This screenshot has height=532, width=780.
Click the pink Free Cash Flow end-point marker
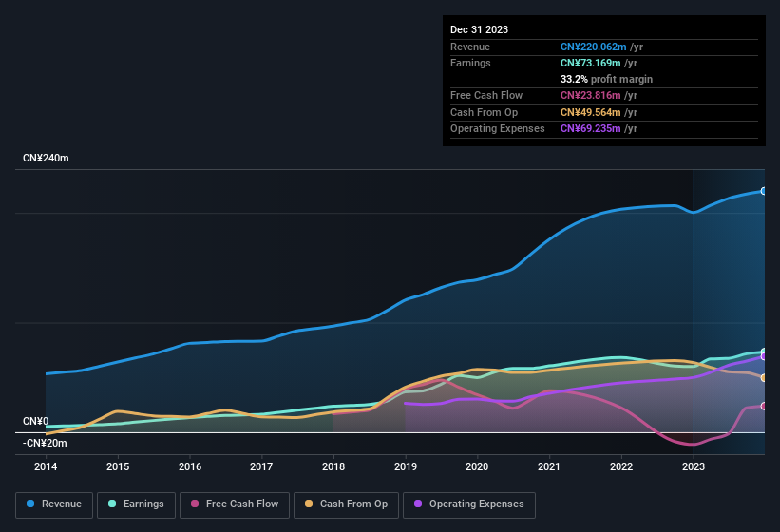point(763,407)
